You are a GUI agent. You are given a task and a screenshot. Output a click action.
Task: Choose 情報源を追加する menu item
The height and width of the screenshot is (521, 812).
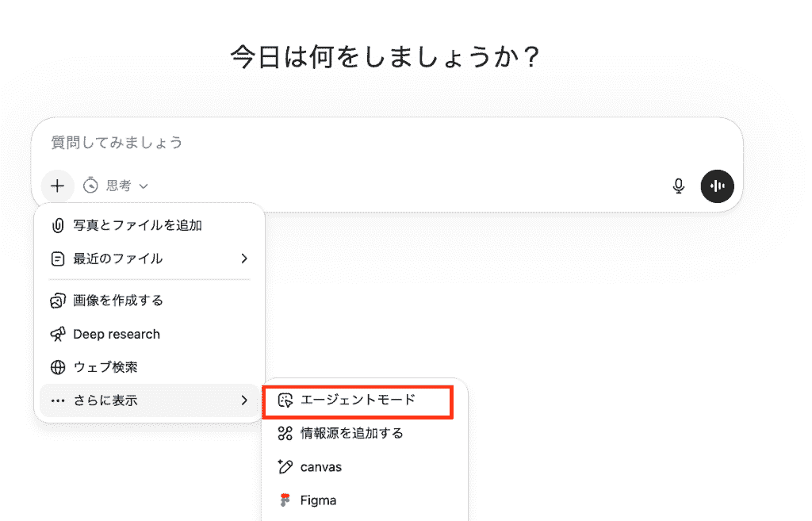(351, 433)
